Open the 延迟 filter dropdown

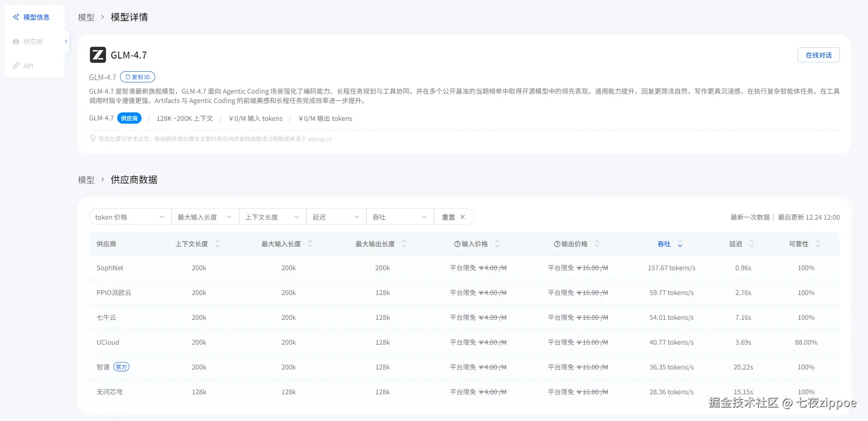coord(336,217)
